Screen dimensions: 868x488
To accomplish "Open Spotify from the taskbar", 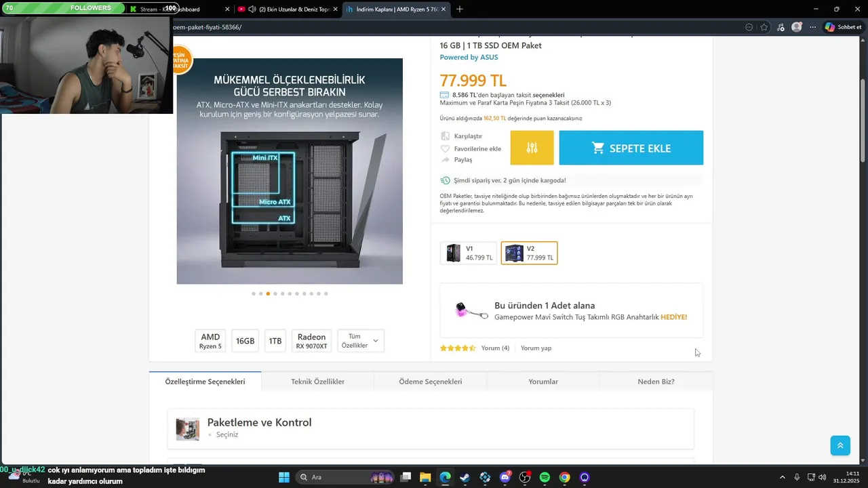I will [x=545, y=477].
